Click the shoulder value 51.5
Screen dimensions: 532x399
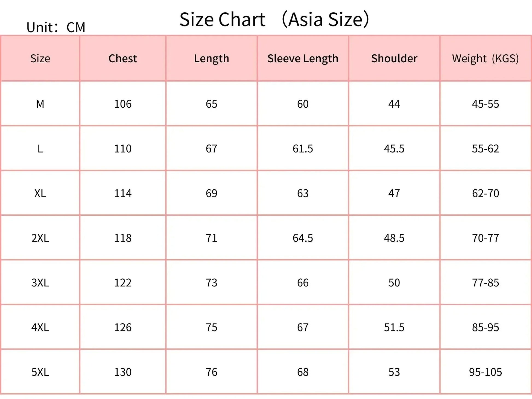pyautogui.click(x=394, y=327)
